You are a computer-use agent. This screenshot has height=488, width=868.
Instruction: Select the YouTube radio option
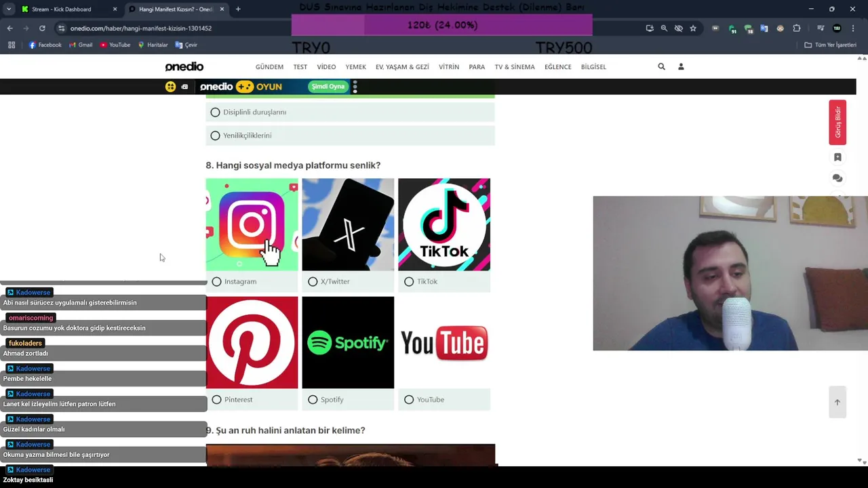pos(409,400)
